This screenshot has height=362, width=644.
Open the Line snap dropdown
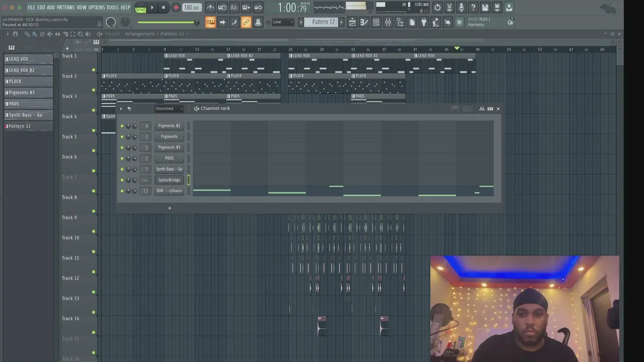click(x=283, y=22)
